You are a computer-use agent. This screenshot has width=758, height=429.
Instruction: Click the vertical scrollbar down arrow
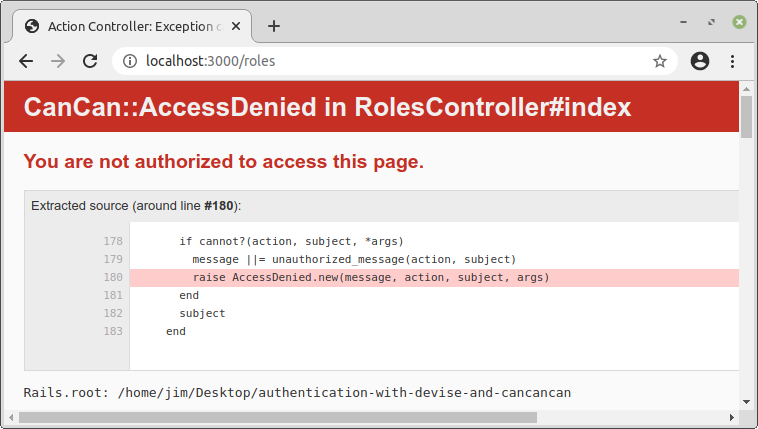point(746,404)
